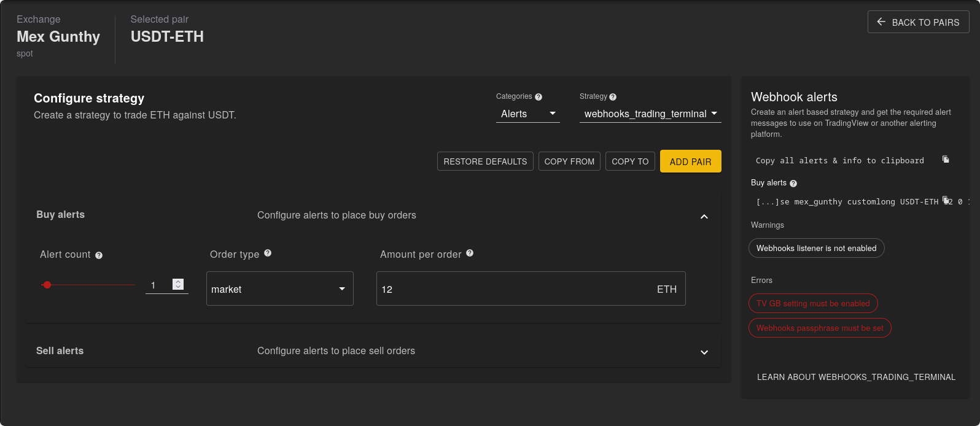980x426 pixels.
Task: Click RESTORE DEFAULTS button
Action: click(485, 161)
